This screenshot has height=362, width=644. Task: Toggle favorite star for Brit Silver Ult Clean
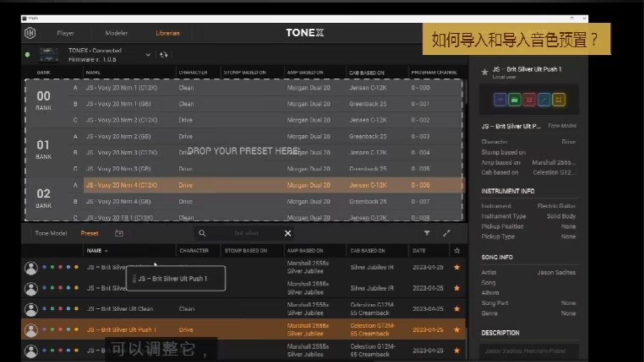click(x=457, y=309)
